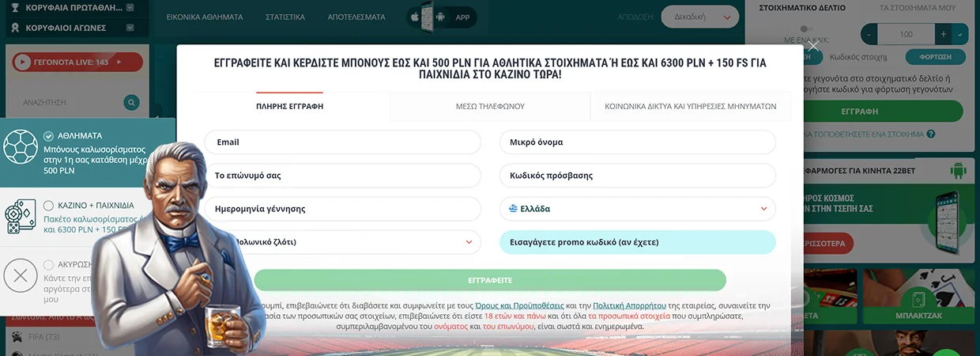Open the odds format Decimal dropdown
The height and width of the screenshot is (356, 980).
(x=699, y=17)
